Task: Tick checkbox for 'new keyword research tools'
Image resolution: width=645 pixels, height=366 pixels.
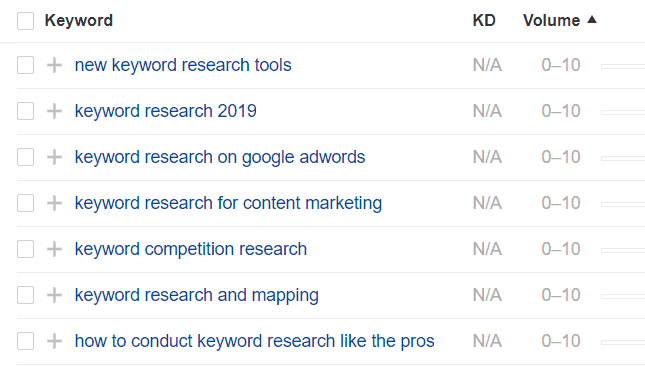Action: tap(26, 65)
